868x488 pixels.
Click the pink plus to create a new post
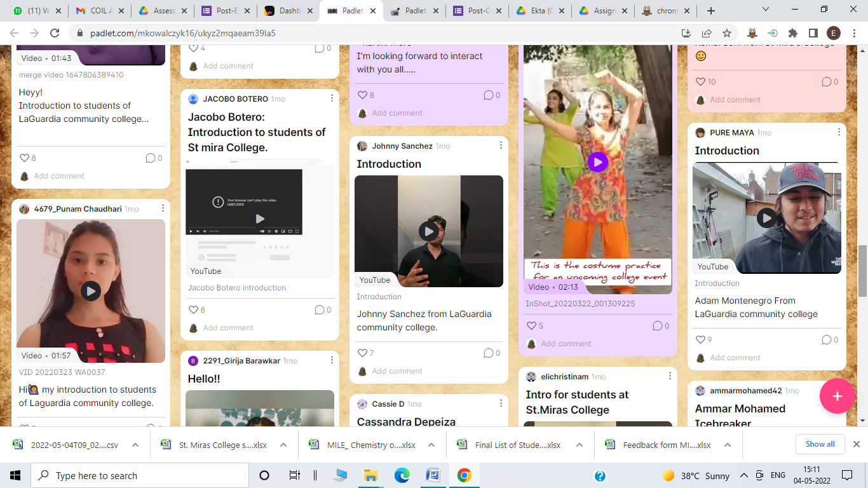pos(837,396)
